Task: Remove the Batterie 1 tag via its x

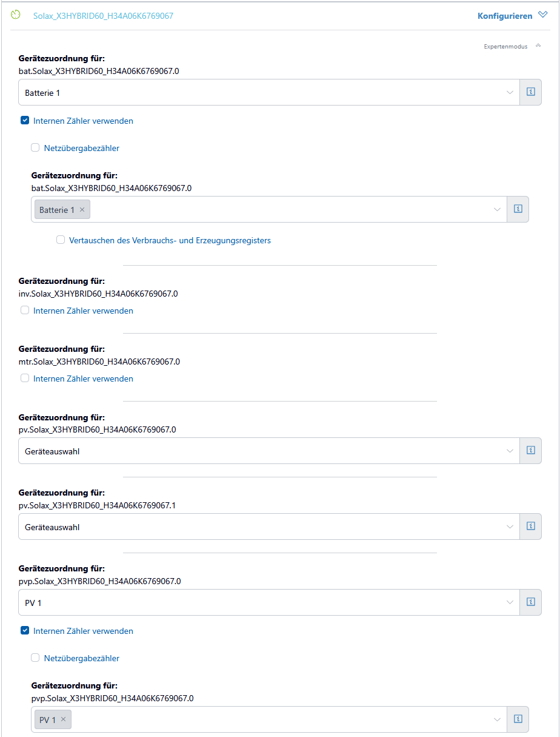Action: tap(82, 210)
